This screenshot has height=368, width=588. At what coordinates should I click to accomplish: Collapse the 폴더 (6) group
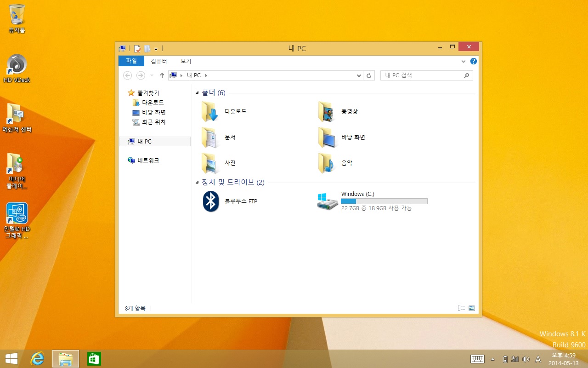coord(198,93)
